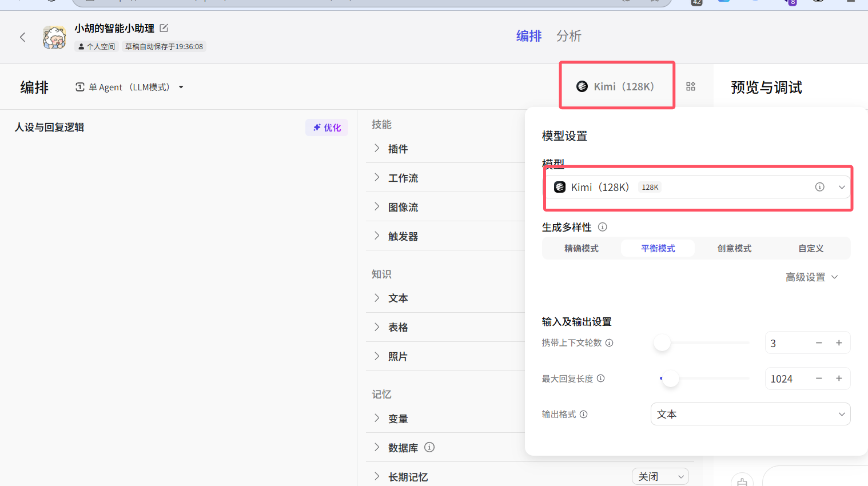Show info for 生成多样性
Image resolution: width=868 pixels, height=486 pixels.
pos(603,227)
